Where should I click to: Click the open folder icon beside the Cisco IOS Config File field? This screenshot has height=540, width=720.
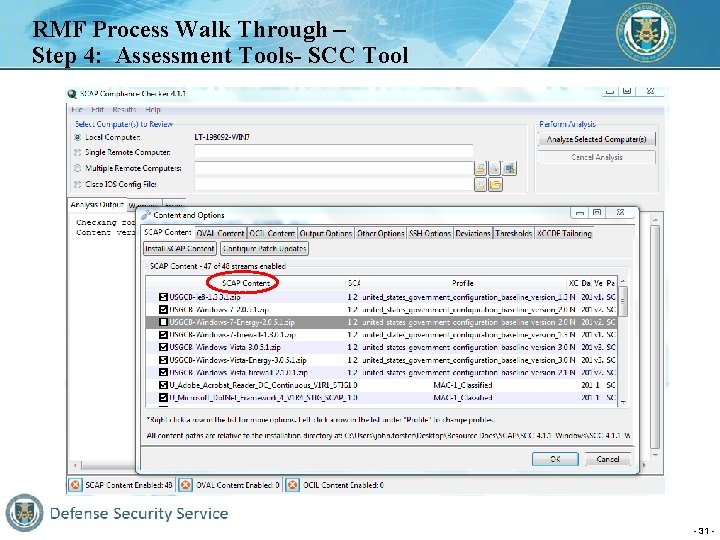click(x=495, y=185)
